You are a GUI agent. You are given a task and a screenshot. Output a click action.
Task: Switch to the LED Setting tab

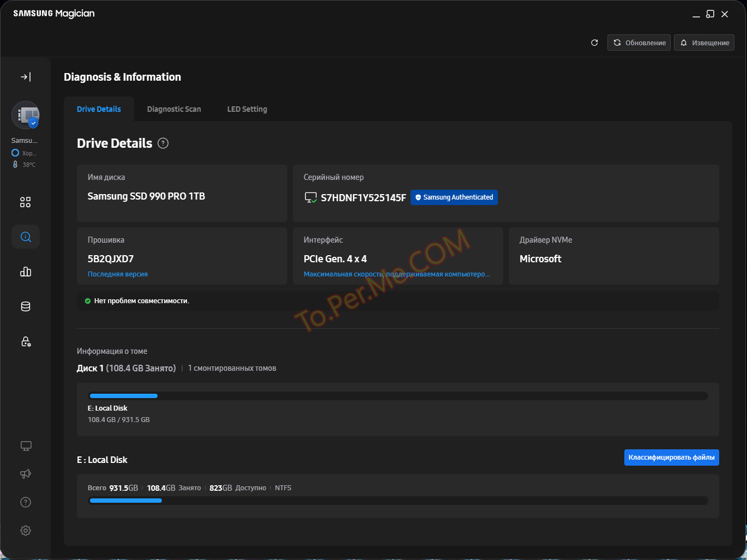(x=247, y=109)
